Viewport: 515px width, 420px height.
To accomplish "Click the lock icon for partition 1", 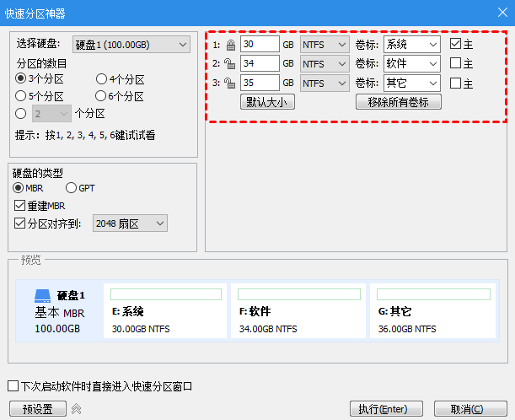I will click(x=230, y=44).
